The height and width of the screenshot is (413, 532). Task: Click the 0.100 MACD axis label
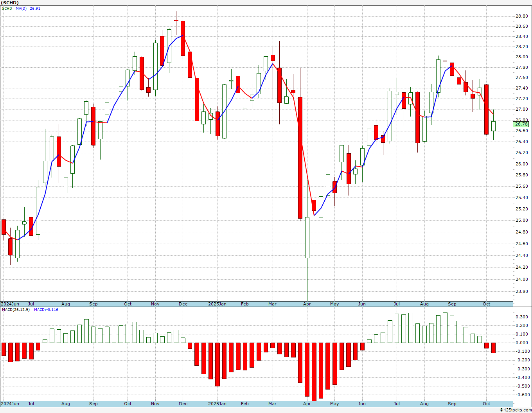[521, 334]
